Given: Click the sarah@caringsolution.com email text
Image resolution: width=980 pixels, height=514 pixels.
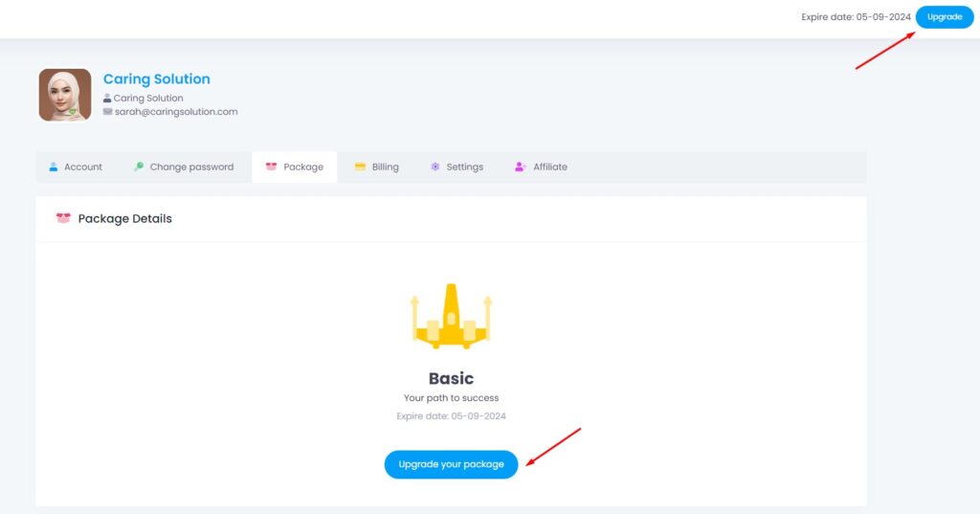Looking at the screenshot, I should pyautogui.click(x=176, y=112).
